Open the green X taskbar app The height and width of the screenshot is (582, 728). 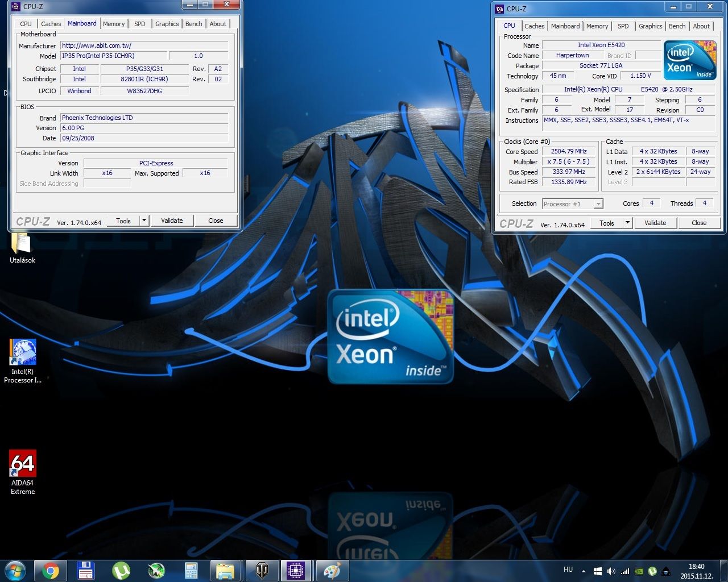156,570
